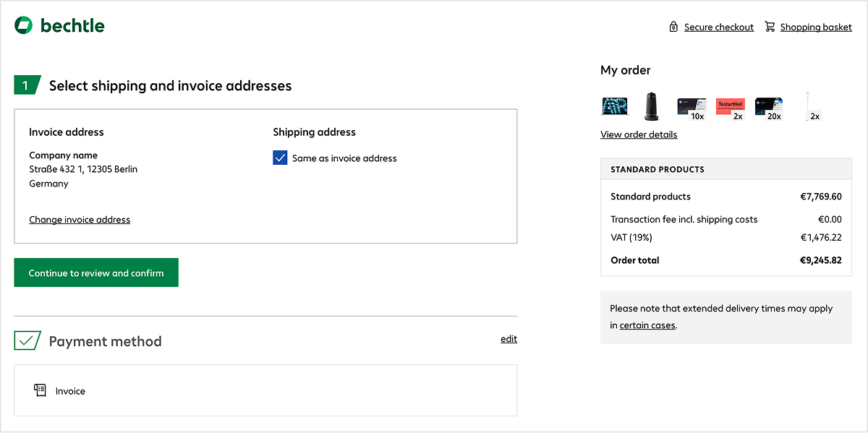Click the 2x USB adapter thumbnail
This screenshot has width=868, height=433.
810,106
